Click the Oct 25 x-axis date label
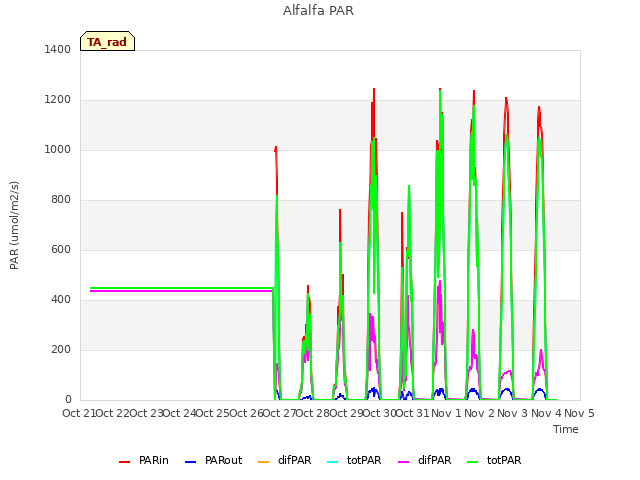This screenshot has height=480, width=640. 212,413
